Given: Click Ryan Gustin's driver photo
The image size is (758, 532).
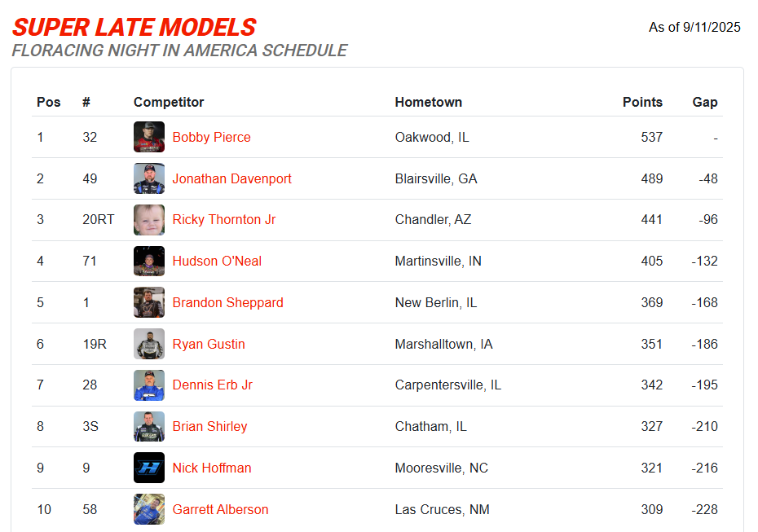Looking at the screenshot, I should point(149,344).
